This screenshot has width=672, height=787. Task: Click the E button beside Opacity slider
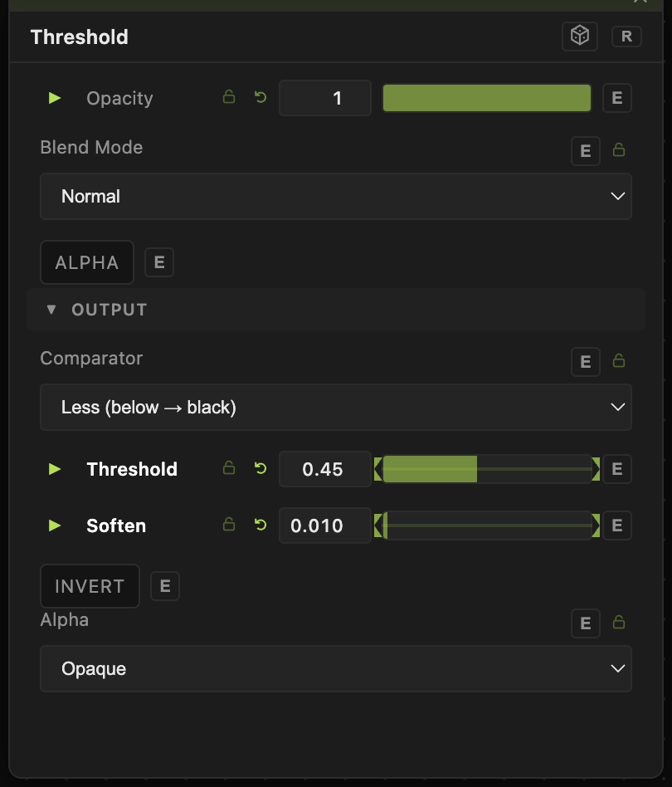pos(617,98)
